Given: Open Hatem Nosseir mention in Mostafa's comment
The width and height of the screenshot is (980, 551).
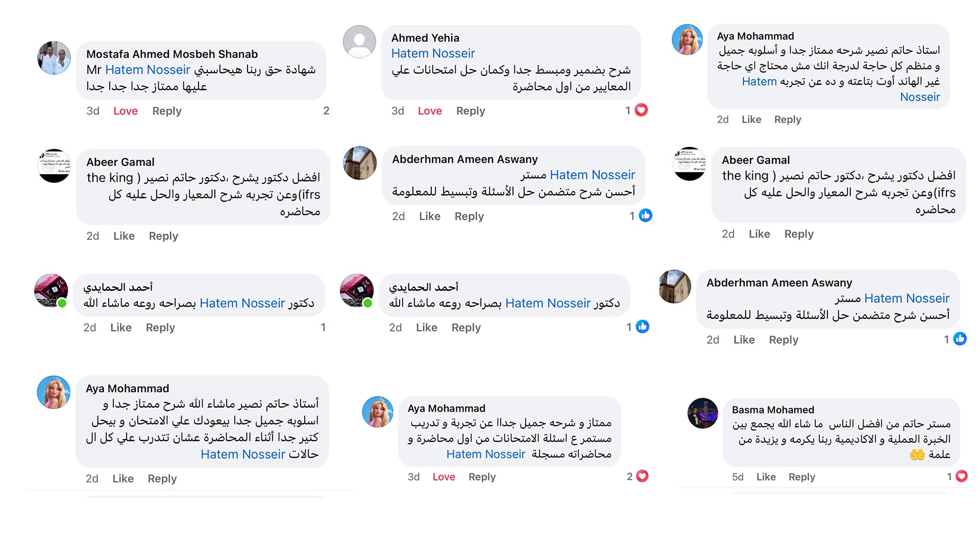Looking at the screenshot, I should point(148,70).
